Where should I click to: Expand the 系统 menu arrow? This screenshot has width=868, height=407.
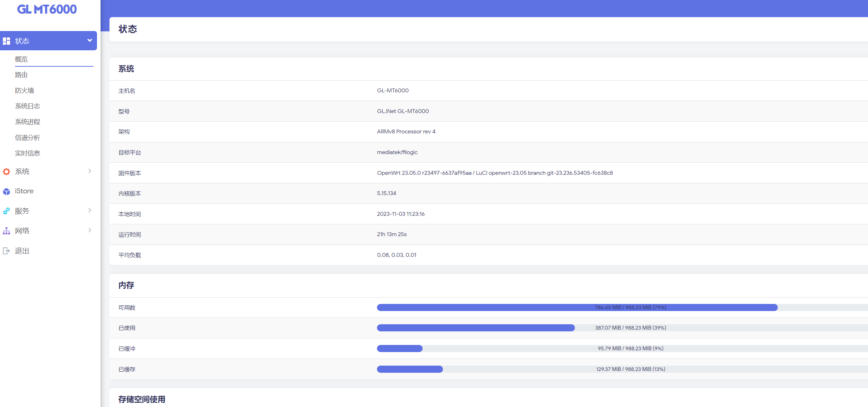point(90,171)
